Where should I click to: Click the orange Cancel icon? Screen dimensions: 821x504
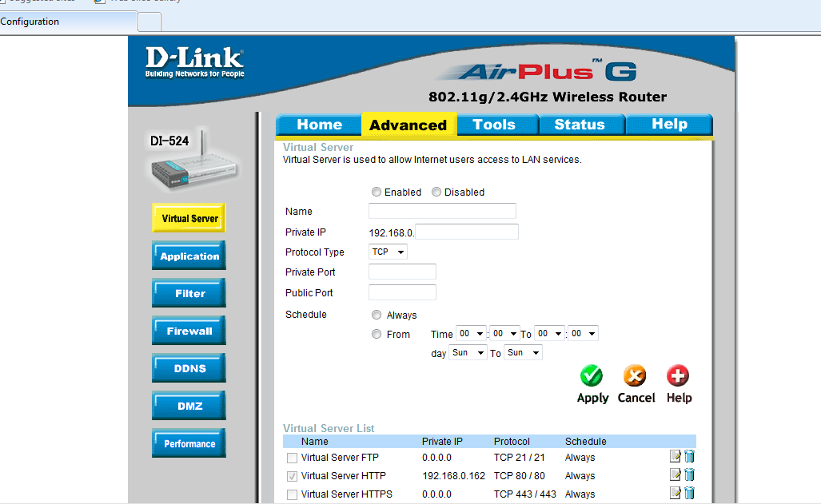(x=635, y=375)
